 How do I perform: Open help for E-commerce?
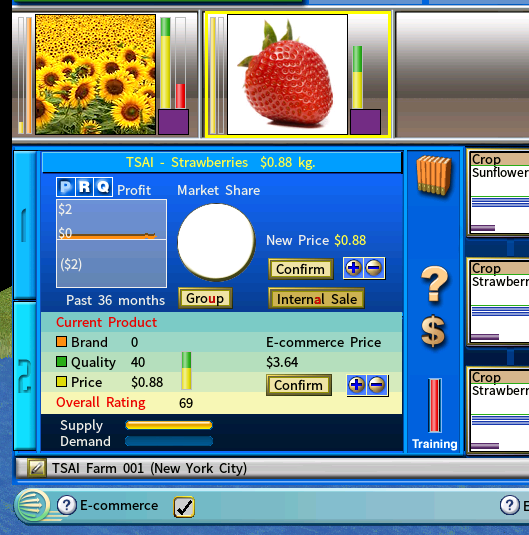[x=67, y=505]
